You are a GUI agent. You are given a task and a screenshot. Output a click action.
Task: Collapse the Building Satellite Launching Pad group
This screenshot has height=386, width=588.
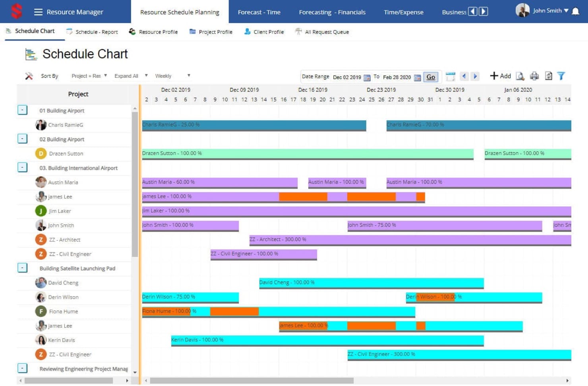point(23,268)
